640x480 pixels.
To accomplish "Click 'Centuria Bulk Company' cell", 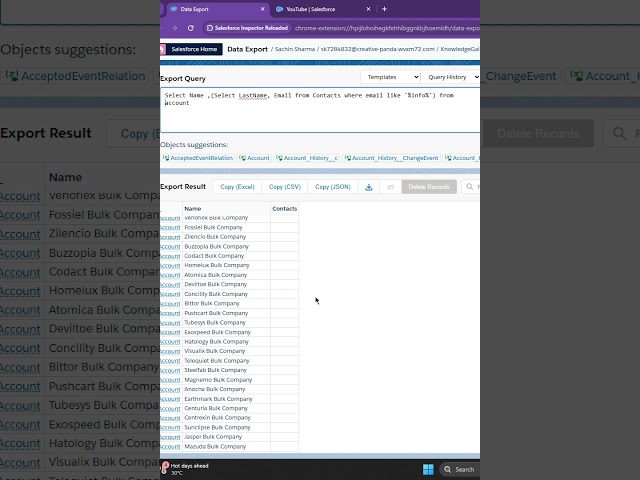I will (226, 409).
